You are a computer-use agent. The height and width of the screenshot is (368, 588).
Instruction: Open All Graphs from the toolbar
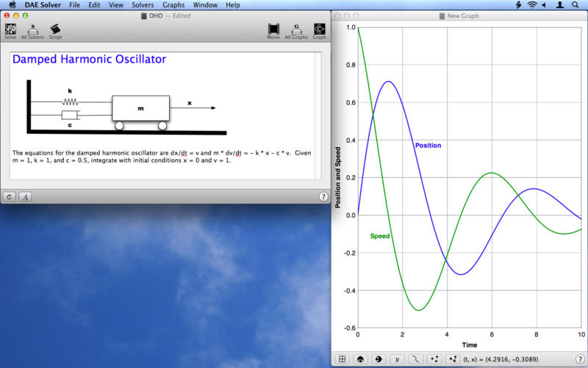point(296,30)
